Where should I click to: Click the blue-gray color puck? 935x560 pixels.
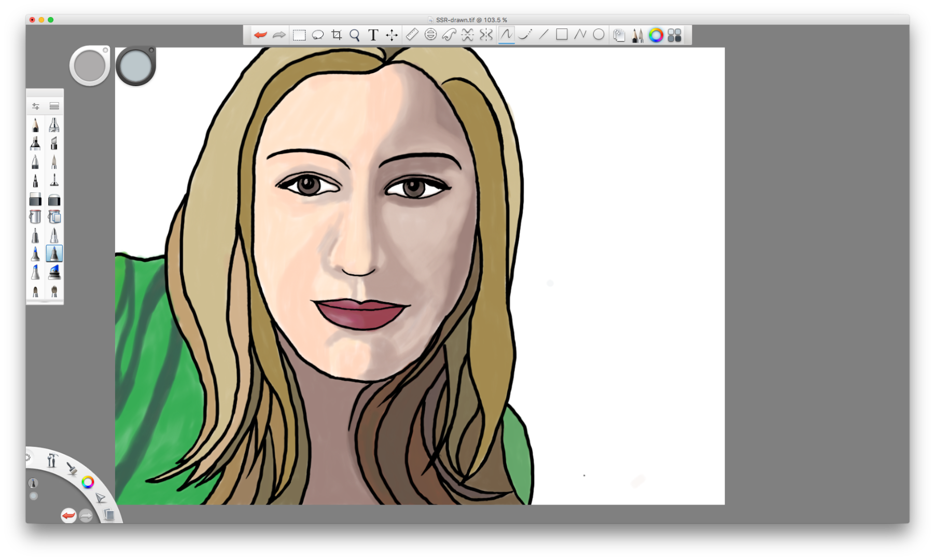tap(135, 66)
